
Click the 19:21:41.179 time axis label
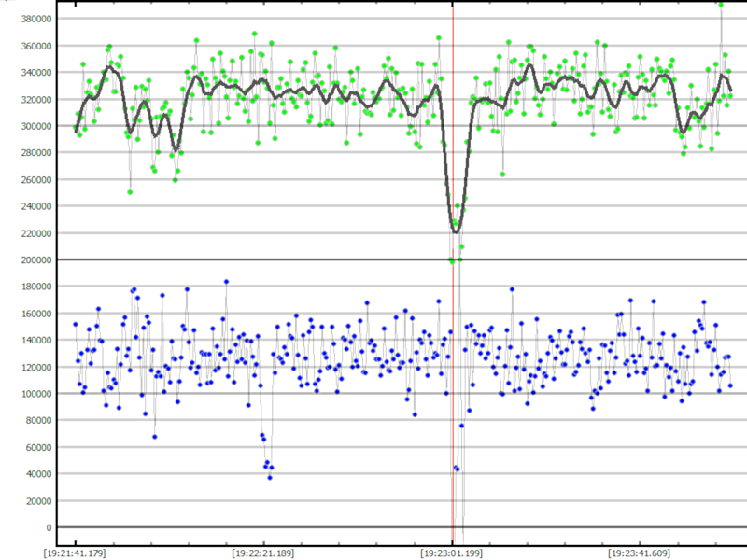[x=75, y=553]
